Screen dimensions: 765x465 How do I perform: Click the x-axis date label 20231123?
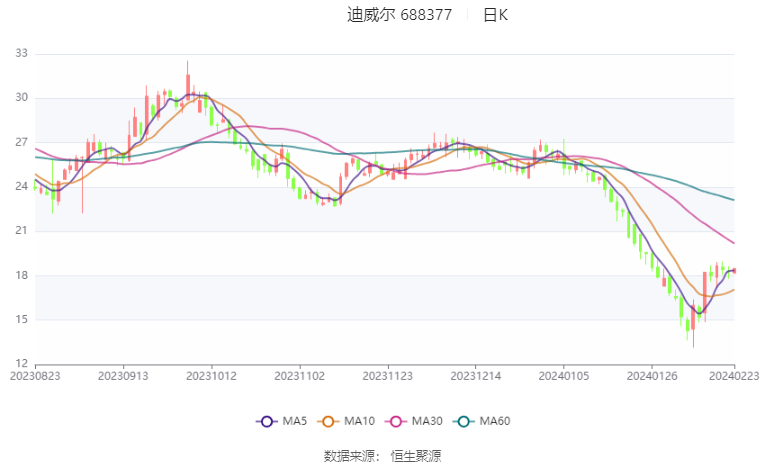[388, 376]
